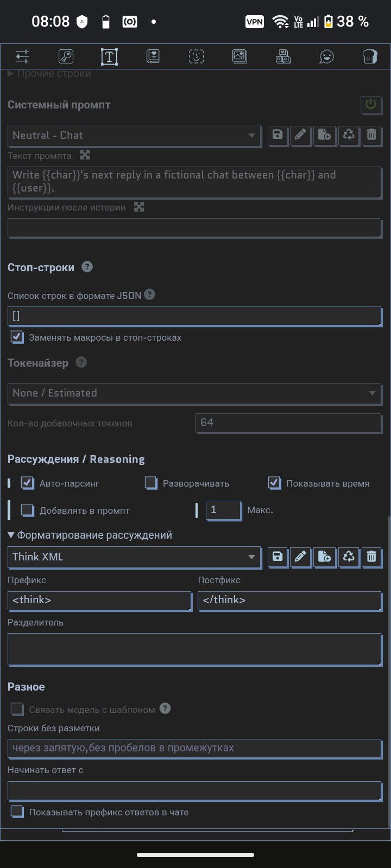Open the Think XML template dropdown

134,557
